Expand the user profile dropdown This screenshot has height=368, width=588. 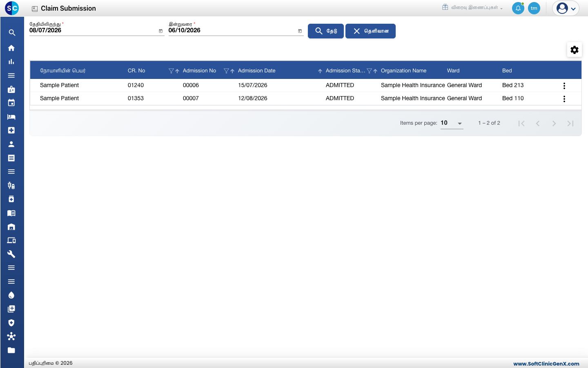pyautogui.click(x=566, y=8)
